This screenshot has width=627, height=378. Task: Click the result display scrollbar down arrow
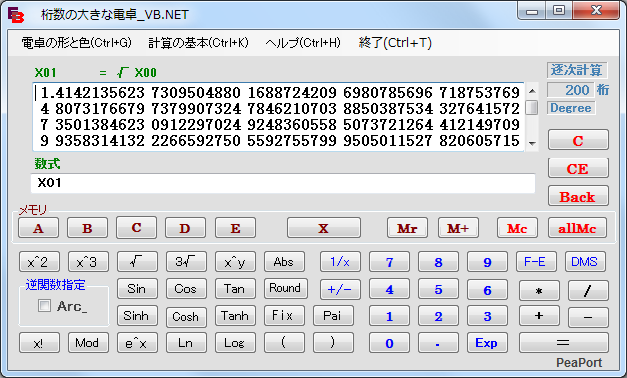tap(532, 143)
